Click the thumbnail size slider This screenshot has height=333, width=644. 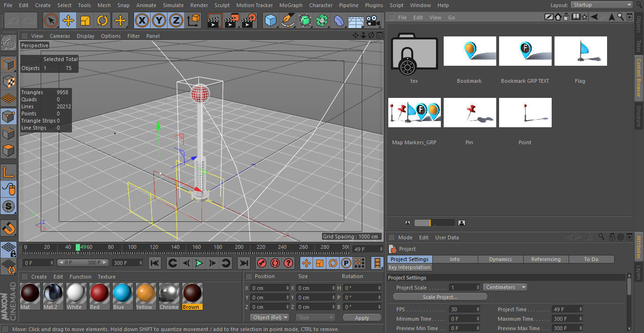tap(434, 223)
